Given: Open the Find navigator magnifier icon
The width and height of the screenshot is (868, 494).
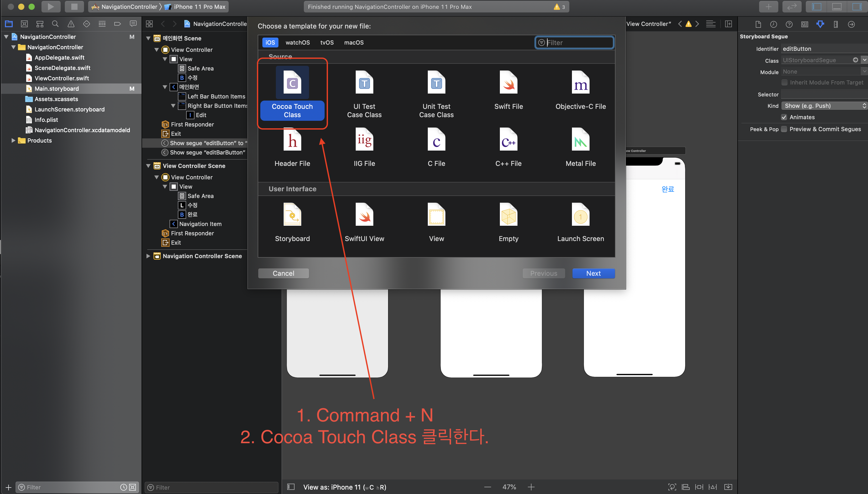Looking at the screenshot, I should (x=55, y=24).
